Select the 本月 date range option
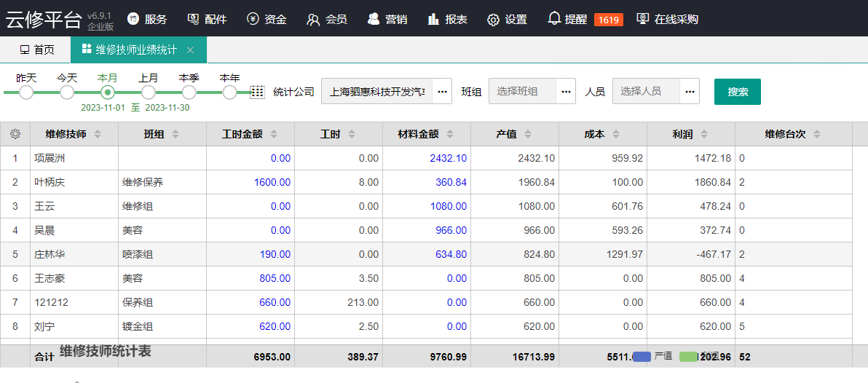The height and width of the screenshot is (383, 868). pos(108,92)
